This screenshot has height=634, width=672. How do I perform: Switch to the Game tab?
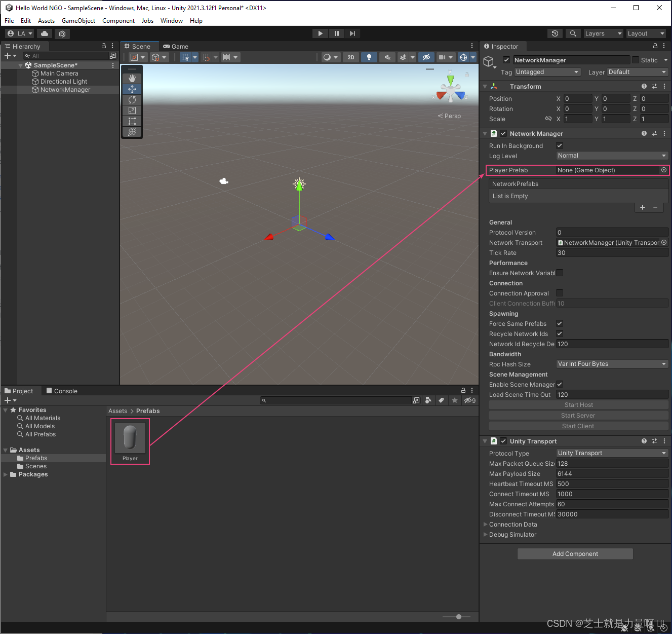176,46
